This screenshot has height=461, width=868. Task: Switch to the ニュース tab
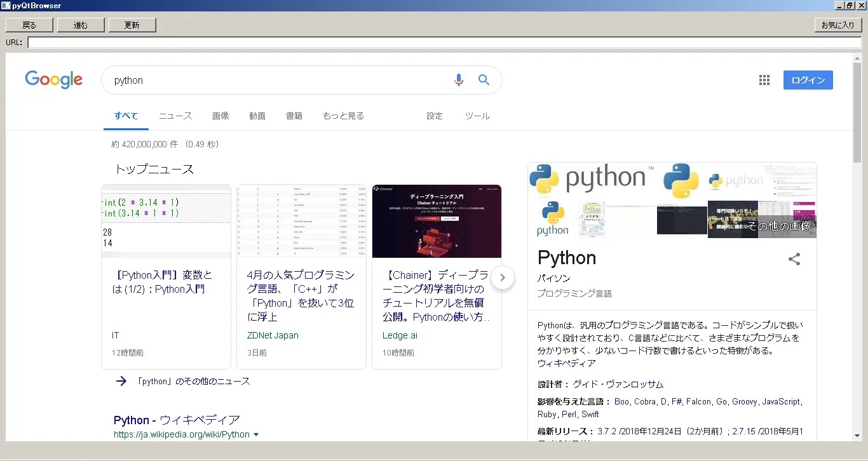(x=175, y=116)
